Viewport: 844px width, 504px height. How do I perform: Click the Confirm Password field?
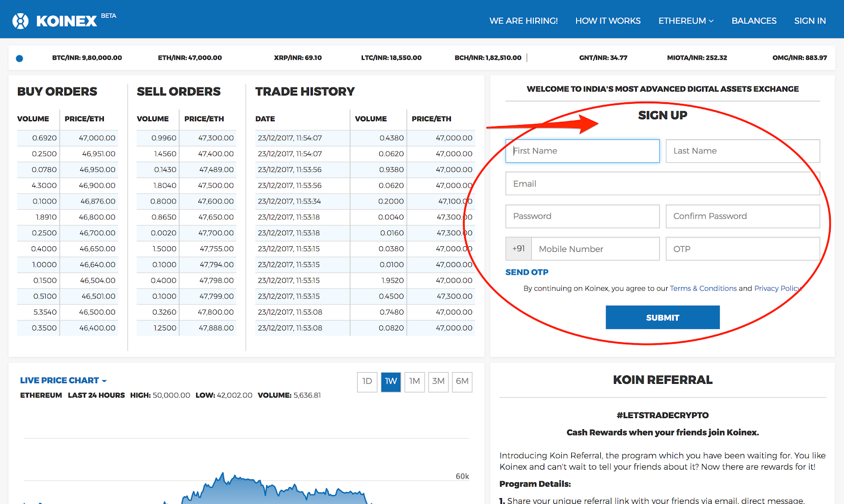click(743, 216)
